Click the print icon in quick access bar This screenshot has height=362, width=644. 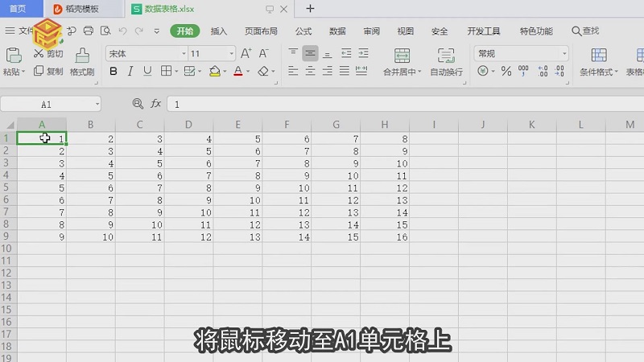click(x=88, y=31)
